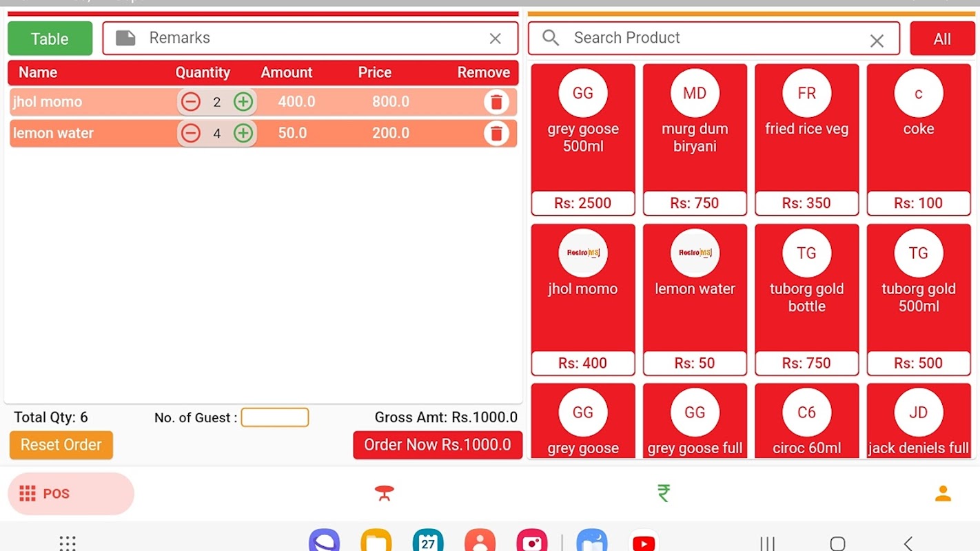Show All product categories

point(942,39)
